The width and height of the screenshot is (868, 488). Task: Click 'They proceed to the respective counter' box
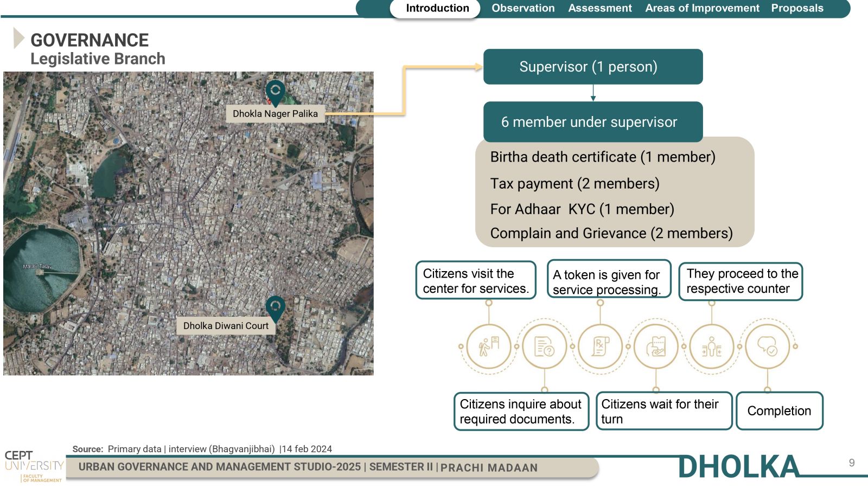[741, 281]
